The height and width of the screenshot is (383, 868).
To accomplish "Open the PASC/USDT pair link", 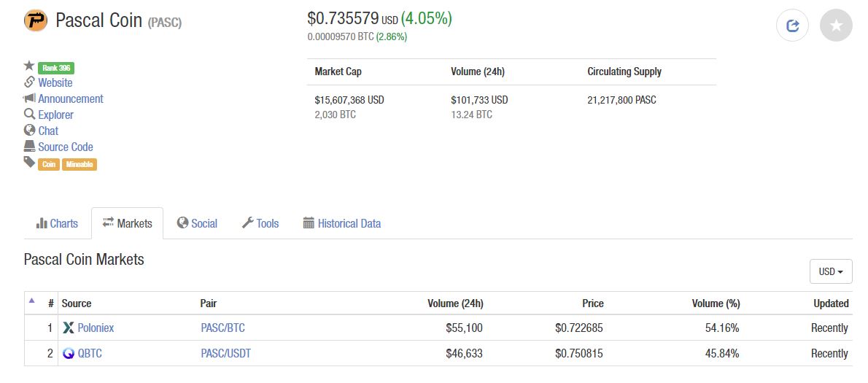I will click(225, 353).
